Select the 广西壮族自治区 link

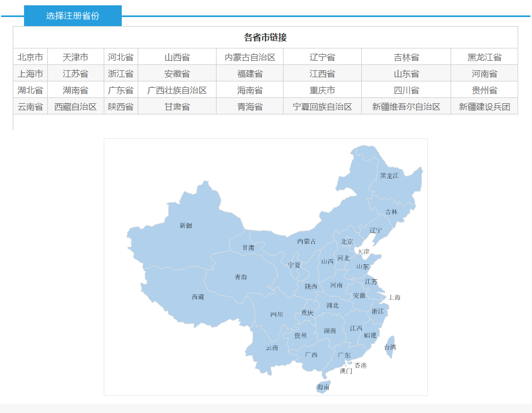coord(177,90)
